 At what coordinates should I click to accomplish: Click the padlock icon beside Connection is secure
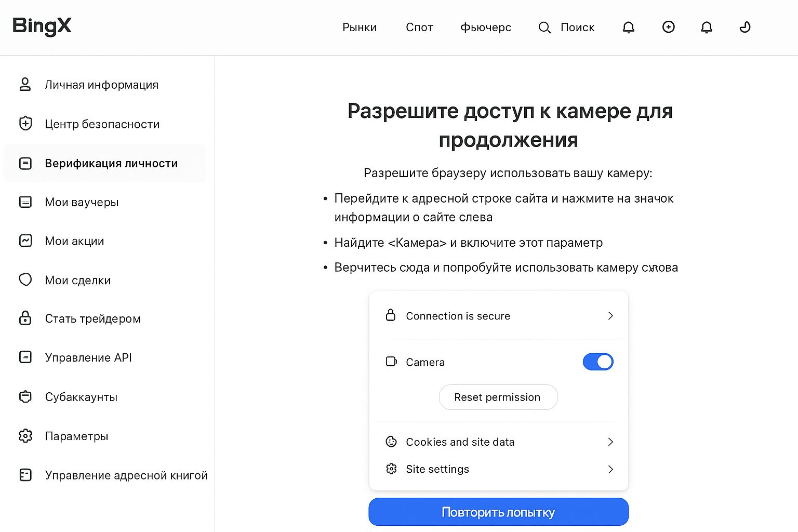(x=391, y=315)
